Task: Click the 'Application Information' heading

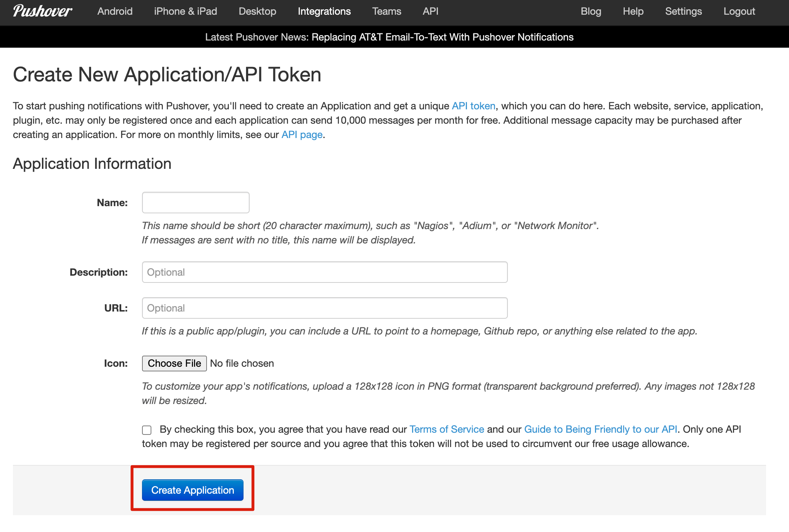Action: (92, 164)
